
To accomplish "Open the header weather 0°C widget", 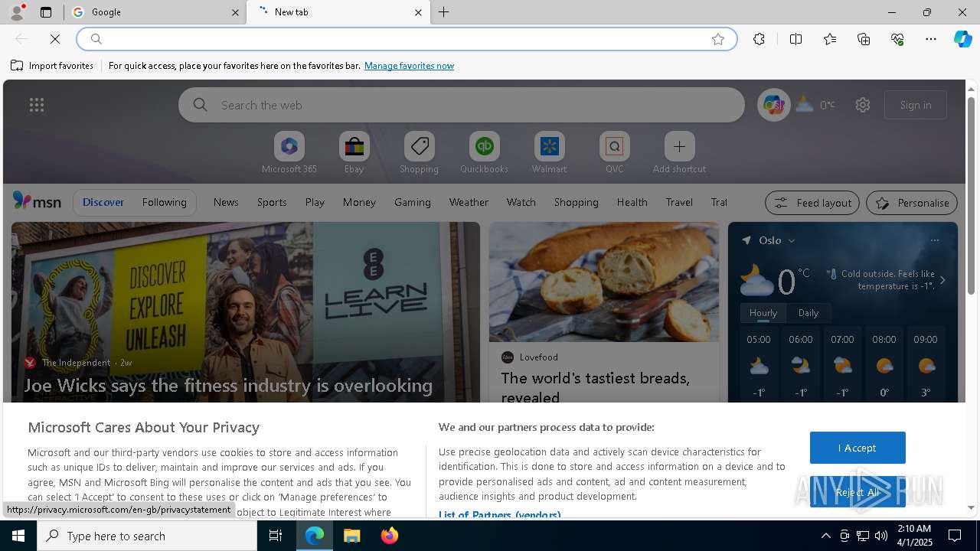I will point(815,105).
